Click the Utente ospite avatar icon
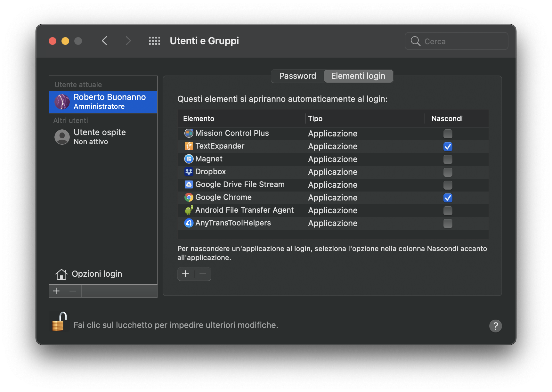This screenshot has width=552, height=392. (x=62, y=137)
